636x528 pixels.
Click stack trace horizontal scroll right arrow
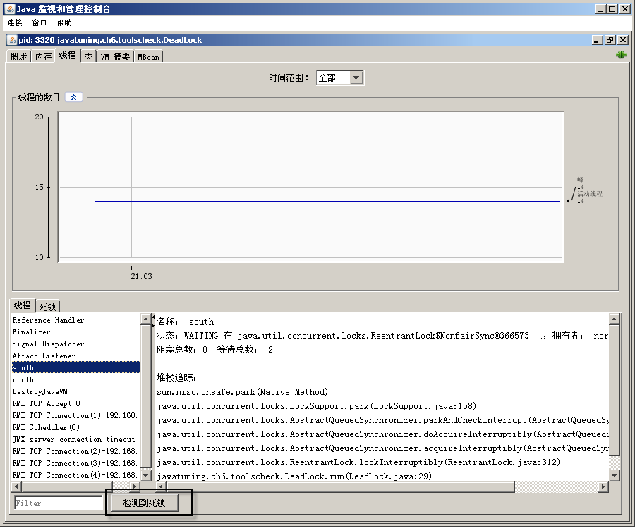[x=604, y=487]
